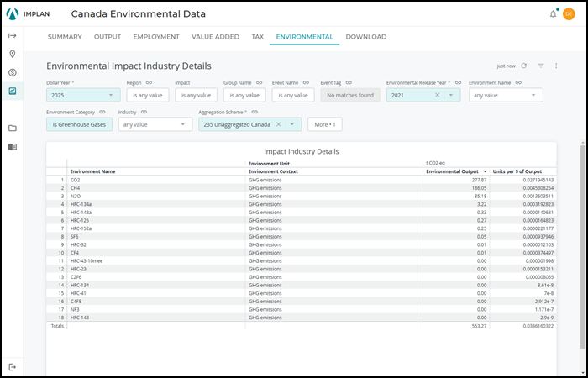Toggle sort arrow on Environmental Output column

pyautogui.click(x=486, y=171)
